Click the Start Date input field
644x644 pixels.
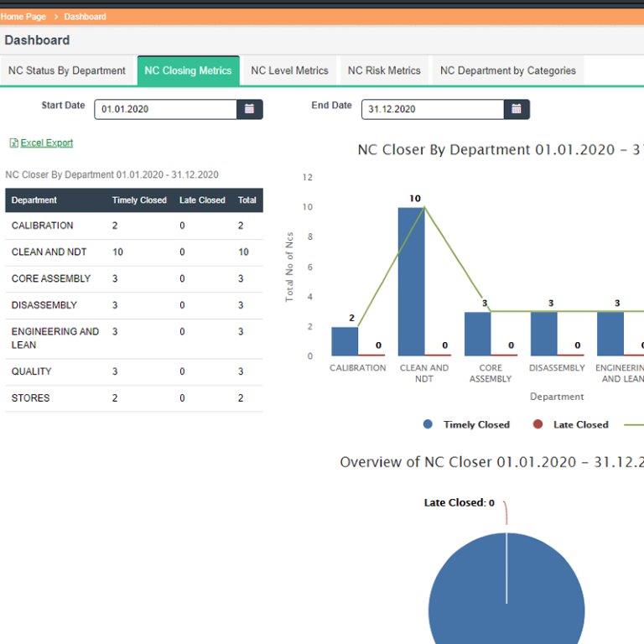point(165,109)
